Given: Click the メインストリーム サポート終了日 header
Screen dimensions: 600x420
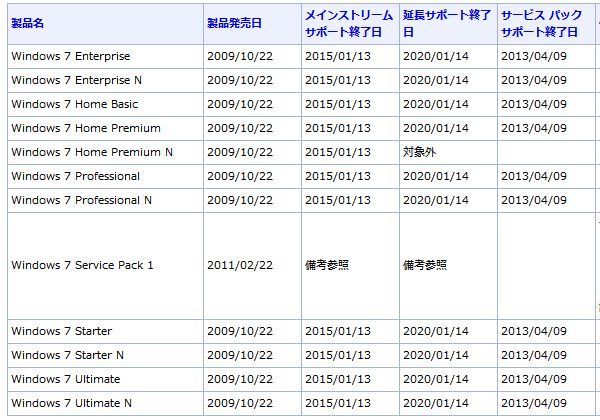Looking at the screenshot, I should click(x=349, y=23).
